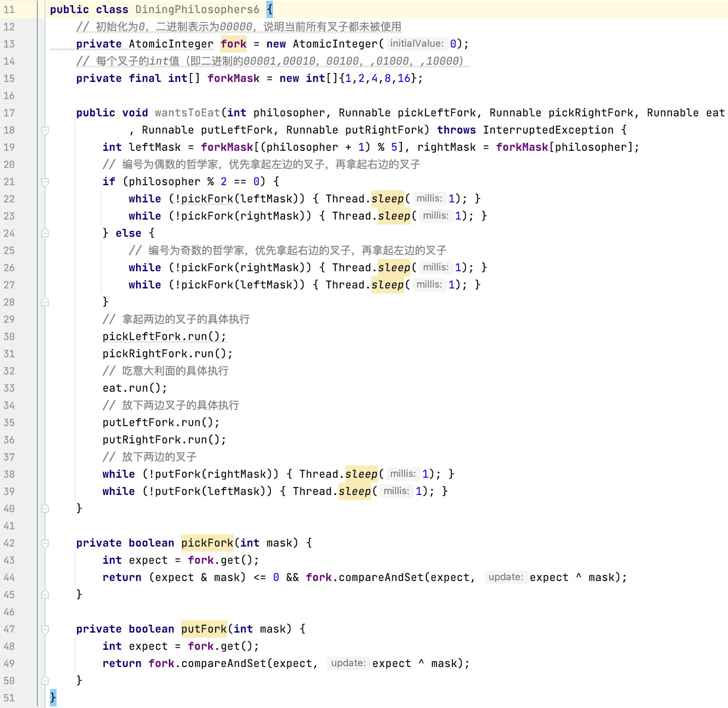
Task: Click the sleep call on line 23
Action: pos(394,216)
